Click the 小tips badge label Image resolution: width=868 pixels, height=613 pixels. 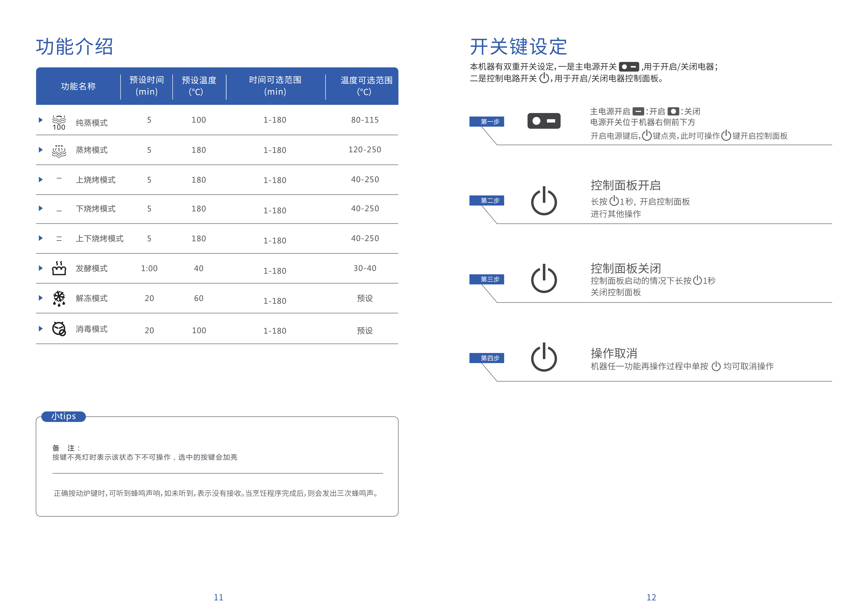point(64,416)
